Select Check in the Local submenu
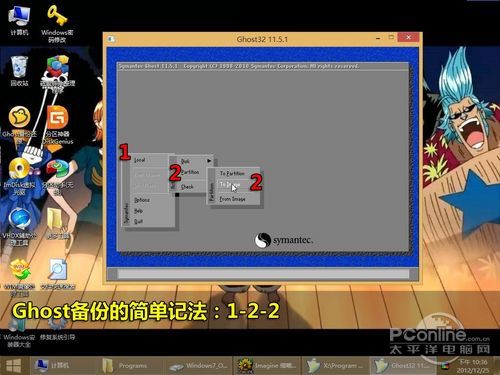500x375 pixels. [187, 187]
